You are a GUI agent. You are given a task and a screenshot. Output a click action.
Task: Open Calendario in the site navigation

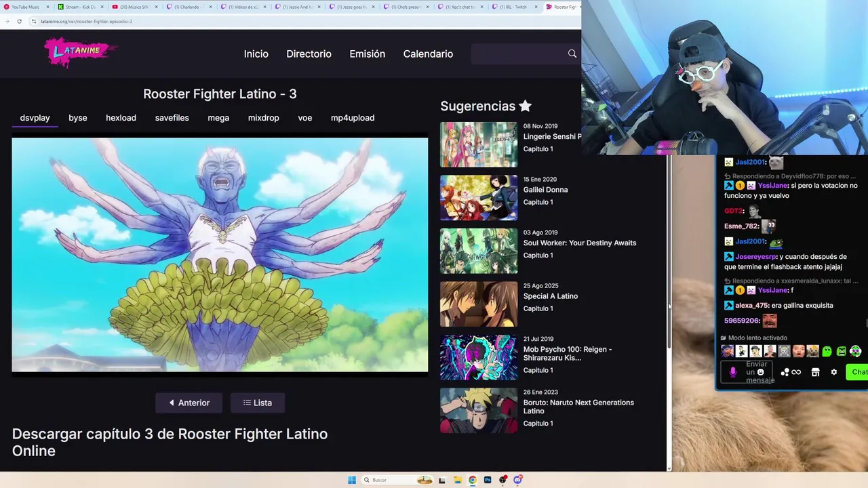428,54
